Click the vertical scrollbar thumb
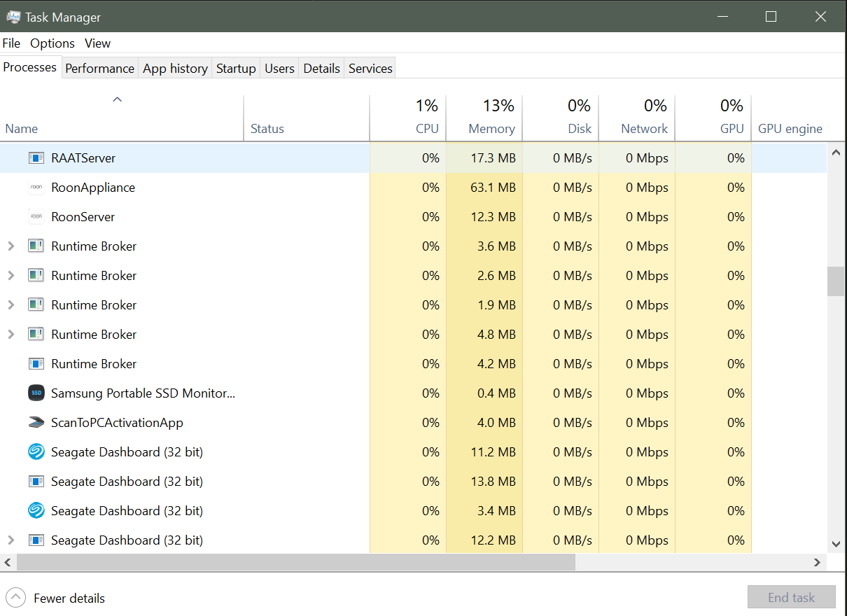Image resolution: width=847 pixels, height=616 pixels. (x=836, y=281)
